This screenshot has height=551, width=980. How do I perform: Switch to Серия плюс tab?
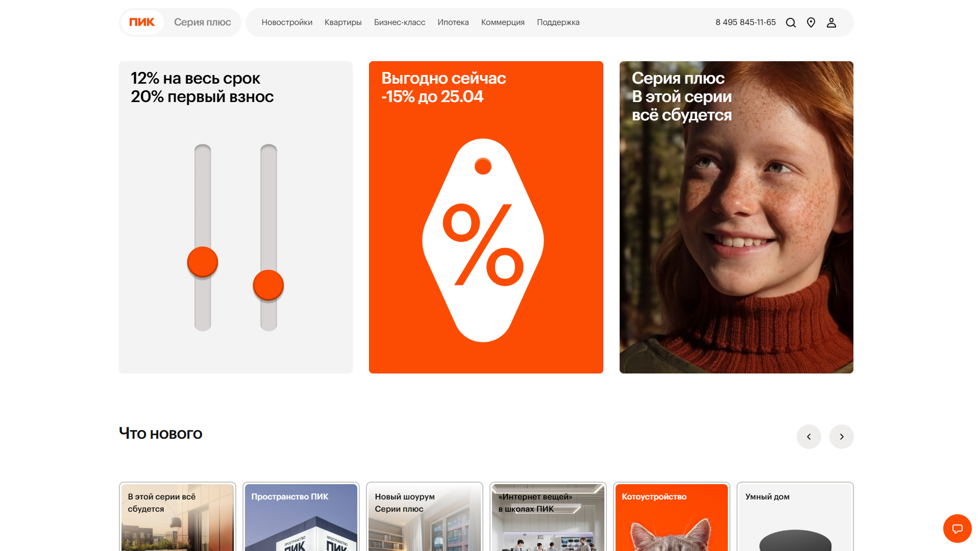click(x=202, y=22)
